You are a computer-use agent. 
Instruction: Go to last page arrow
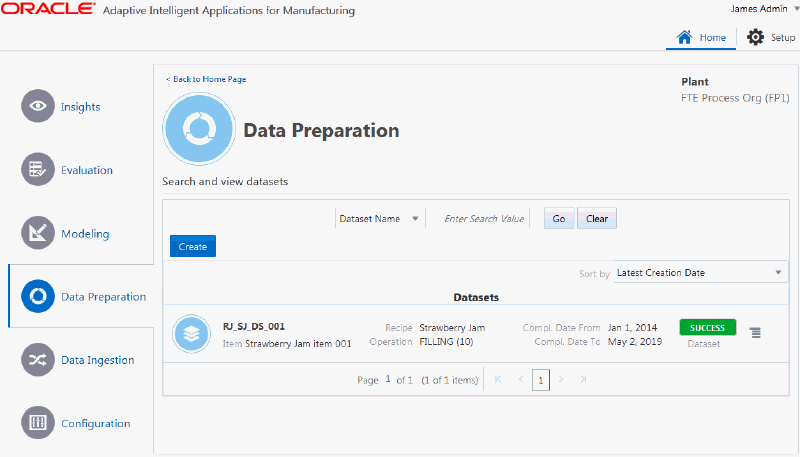583,379
